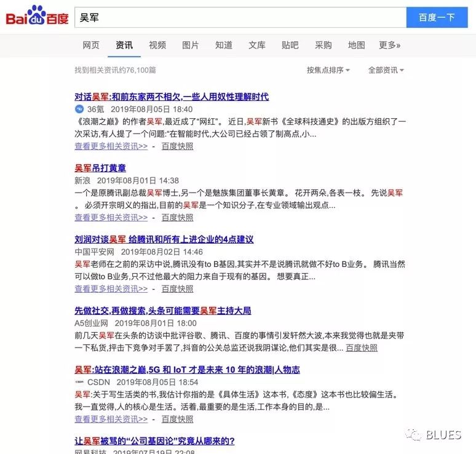Open article 对话吴军:和前东家两不相欠
The image size is (476, 454).
[x=172, y=97]
